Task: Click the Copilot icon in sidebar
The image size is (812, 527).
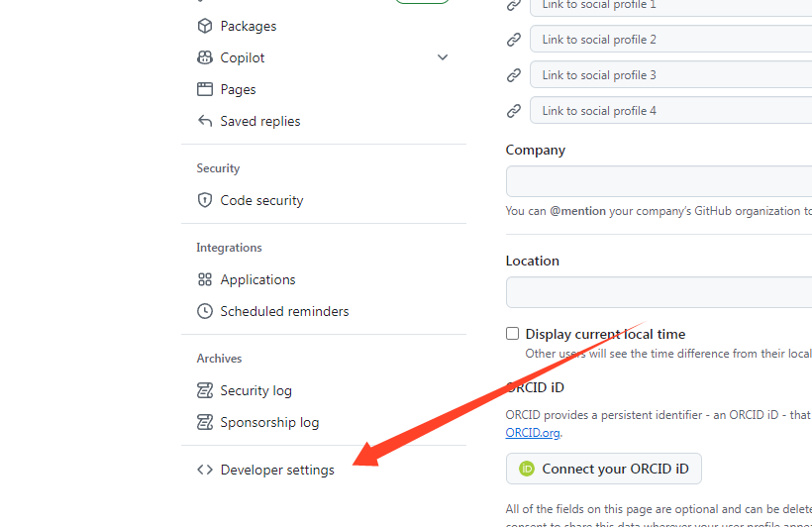Action: 205,57
